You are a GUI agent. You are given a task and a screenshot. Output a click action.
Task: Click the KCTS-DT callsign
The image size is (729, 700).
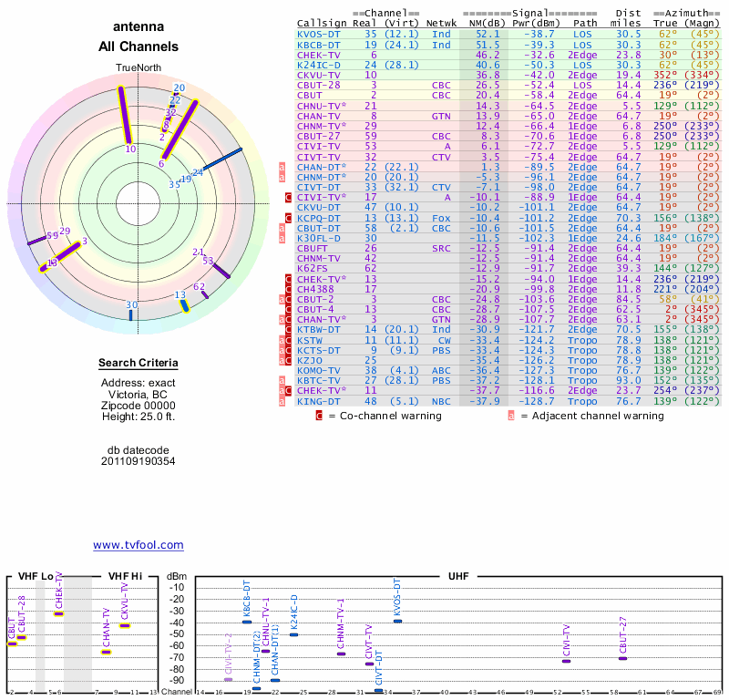click(319, 350)
